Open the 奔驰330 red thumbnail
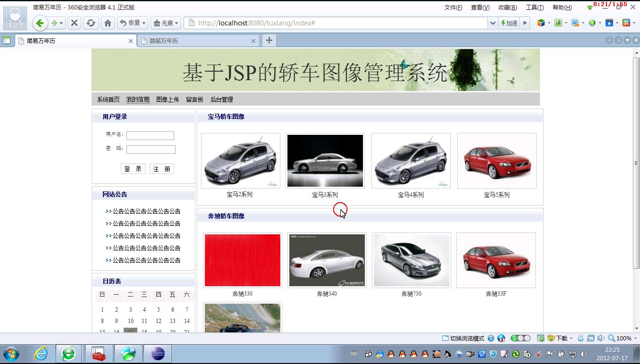This screenshot has width=640, height=364. coord(242,260)
